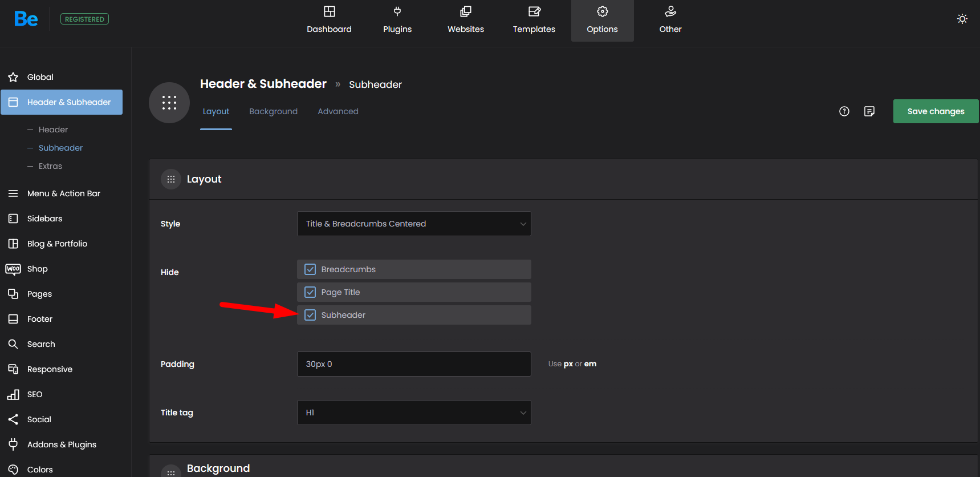The width and height of the screenshot is (980, 477).
Task: Click the Save changes button
Action: click(936, 111)
